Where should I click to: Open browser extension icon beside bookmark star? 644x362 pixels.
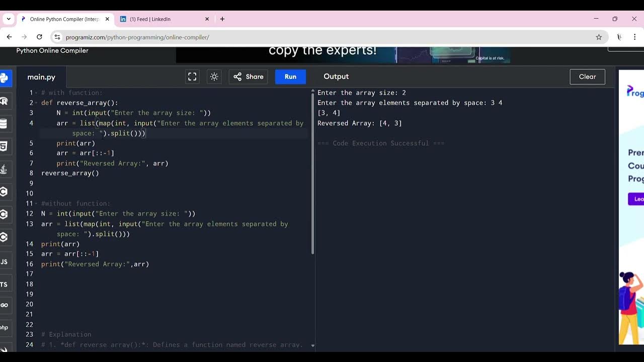tap(619, 37)
